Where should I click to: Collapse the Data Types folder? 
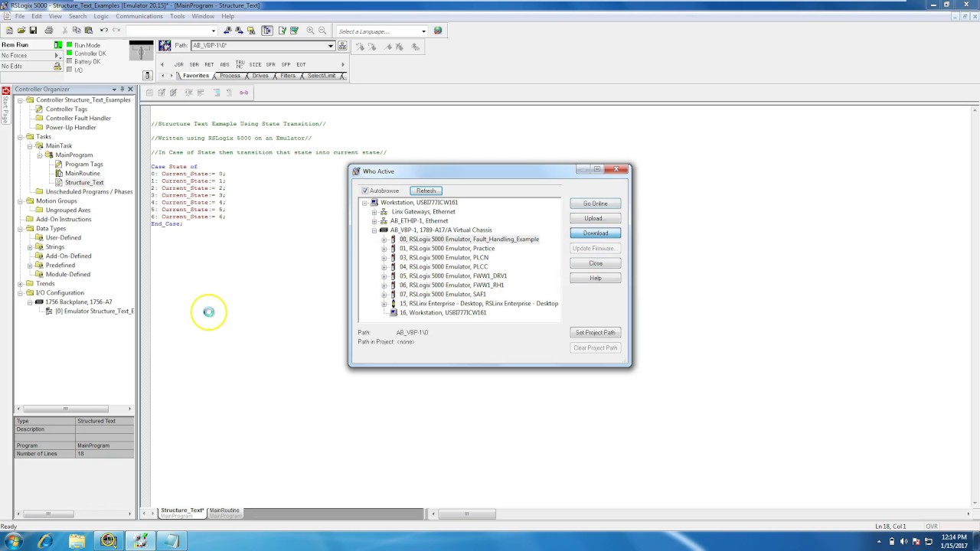[x=21, y=229]
